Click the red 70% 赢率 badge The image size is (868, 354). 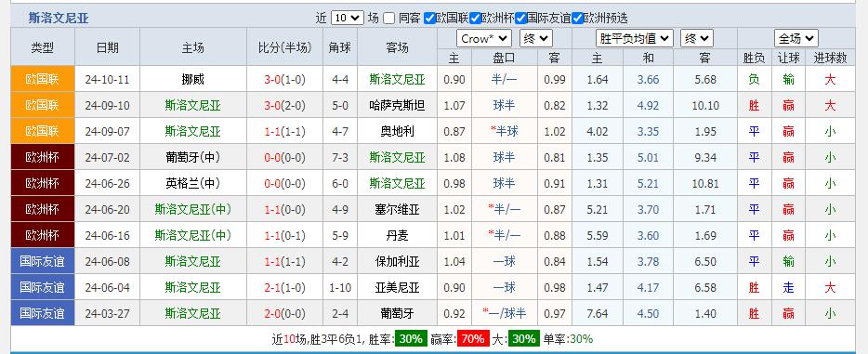[473, 338]
